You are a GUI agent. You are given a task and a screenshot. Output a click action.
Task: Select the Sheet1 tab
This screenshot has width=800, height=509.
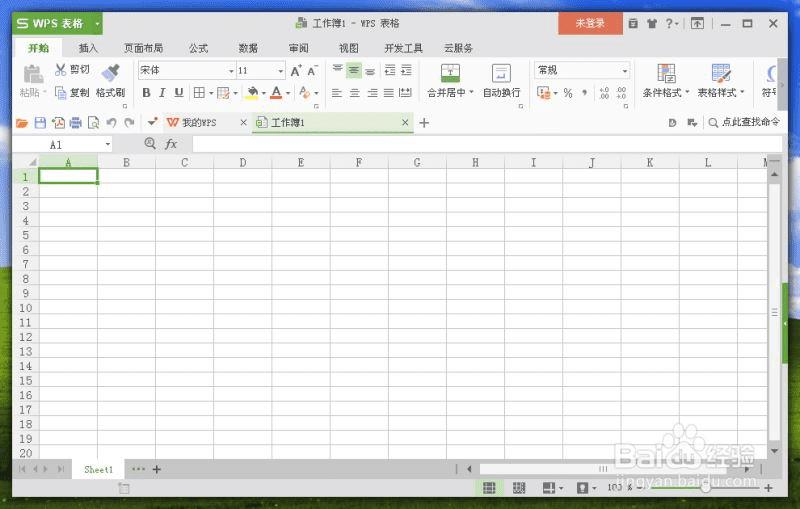coord(98,470)
